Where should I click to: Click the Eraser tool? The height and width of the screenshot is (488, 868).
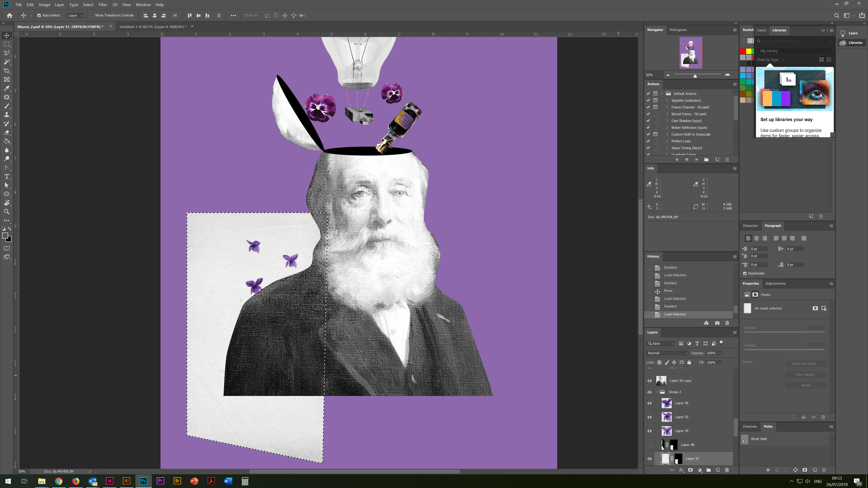coord(7,132)
